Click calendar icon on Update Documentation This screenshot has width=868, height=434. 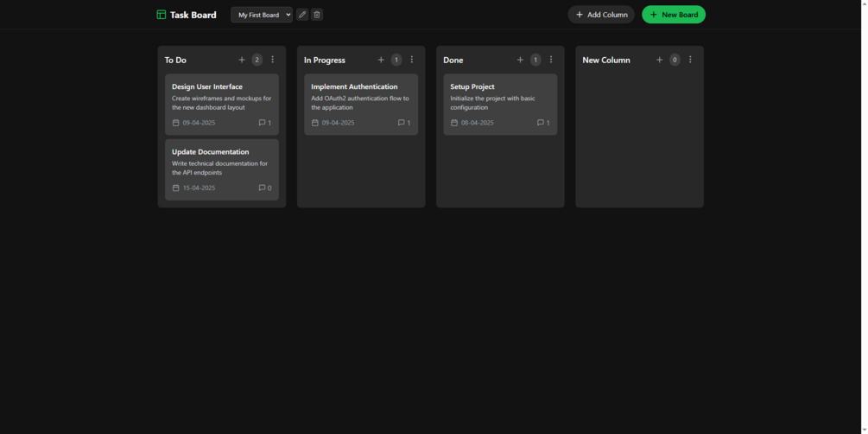[x=176, y=188]
